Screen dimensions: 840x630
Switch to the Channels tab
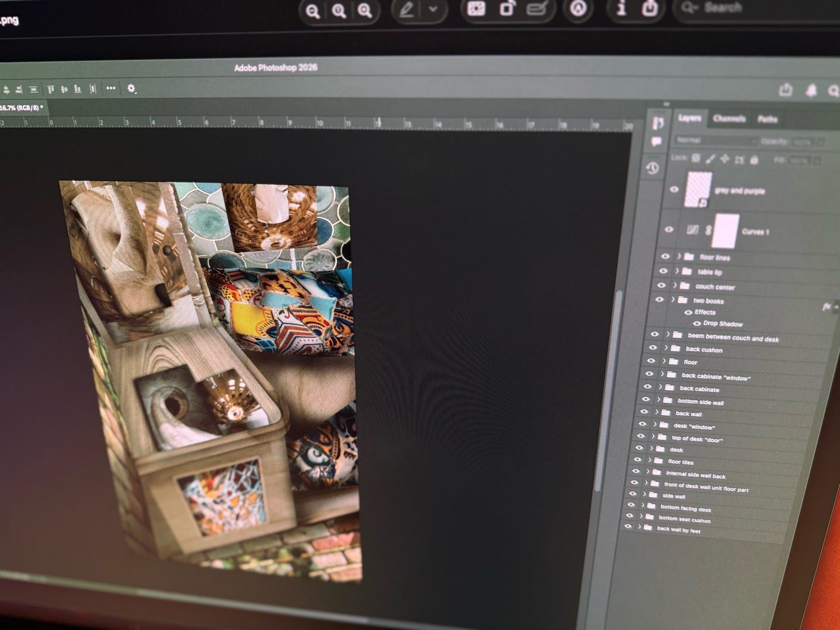coord(729,119)
